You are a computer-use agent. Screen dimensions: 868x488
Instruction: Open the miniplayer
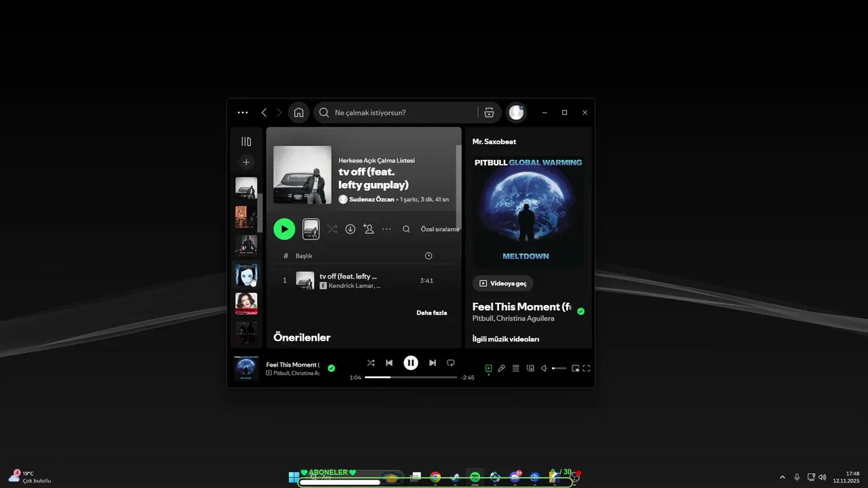coord(575,368)
